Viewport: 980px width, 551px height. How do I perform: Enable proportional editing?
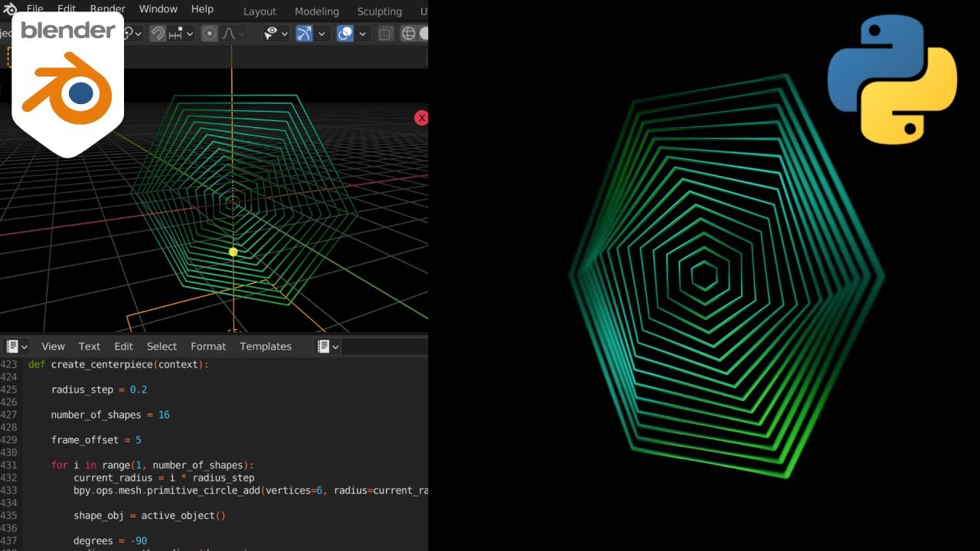click(211, 33)
